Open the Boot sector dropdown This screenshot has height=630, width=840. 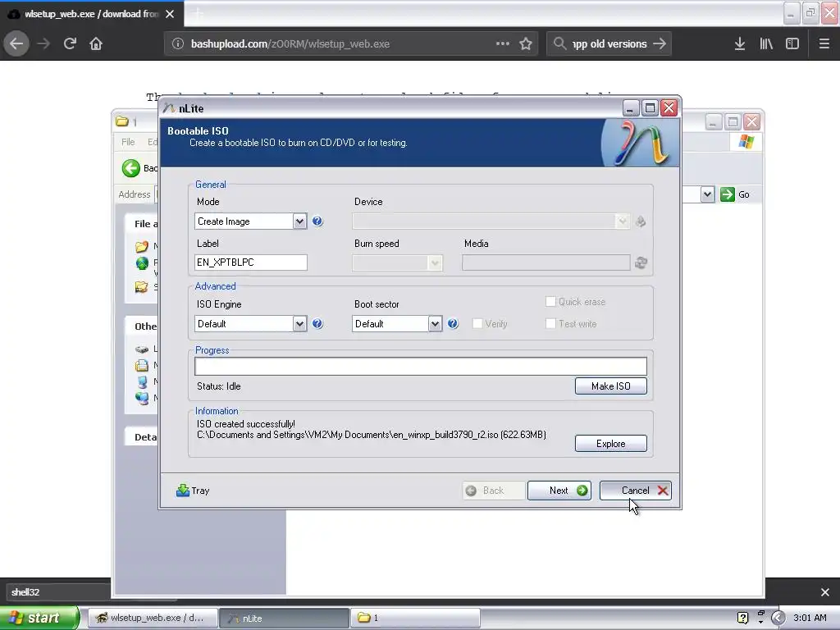point(435,323)
